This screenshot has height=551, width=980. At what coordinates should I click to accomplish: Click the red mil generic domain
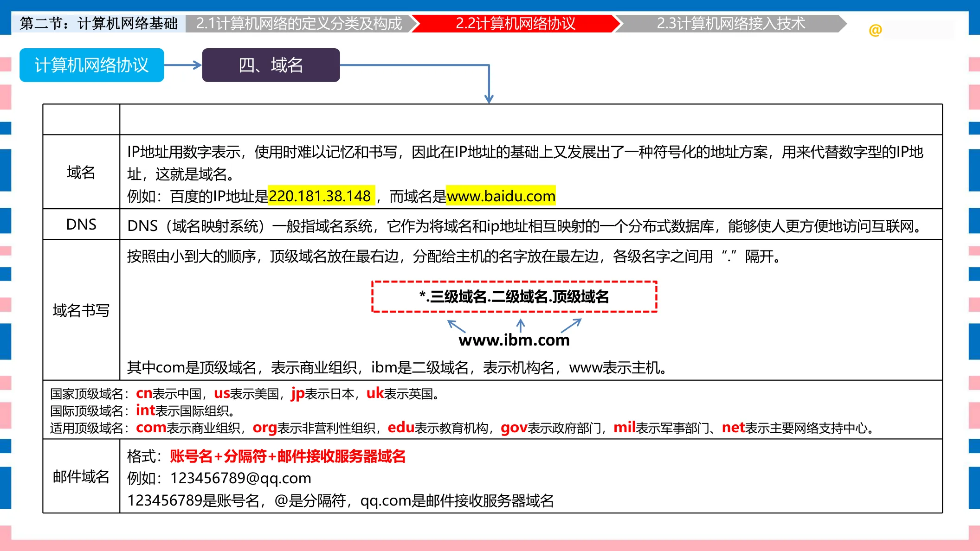click(625, 428)
